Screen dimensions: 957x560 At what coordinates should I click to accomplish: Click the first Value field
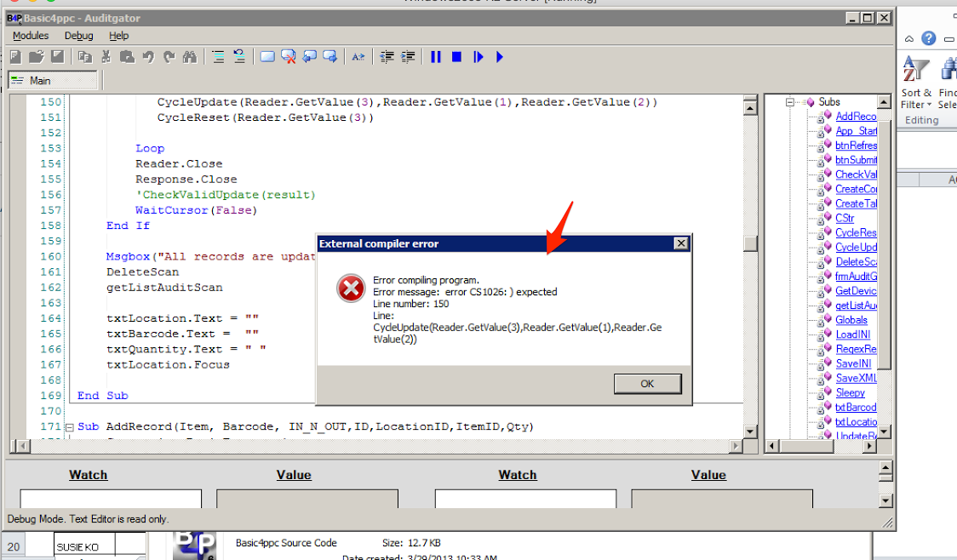[307, 499]
